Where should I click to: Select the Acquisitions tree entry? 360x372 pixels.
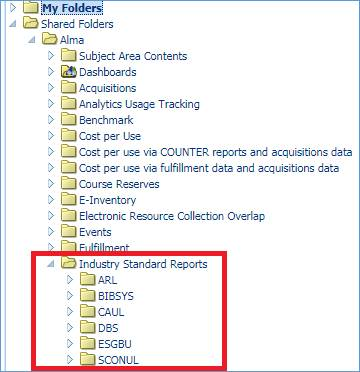coord(107,88)
